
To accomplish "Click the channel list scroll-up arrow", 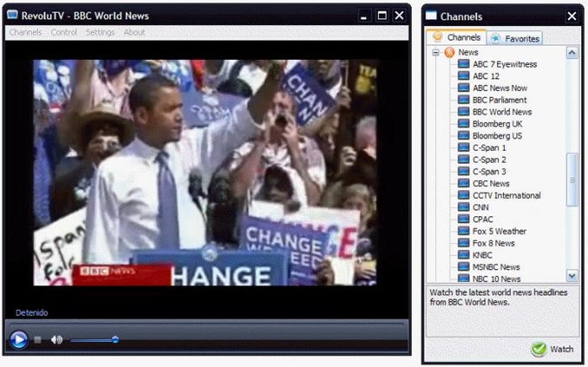I will 572,53.
